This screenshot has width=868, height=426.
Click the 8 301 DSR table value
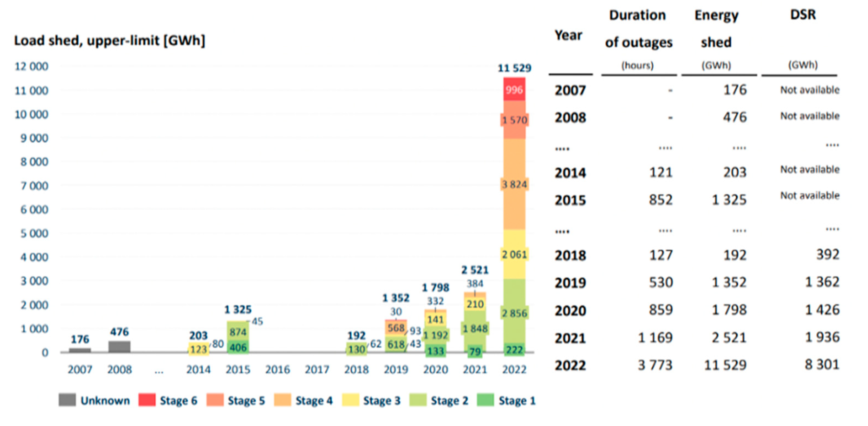822,365
